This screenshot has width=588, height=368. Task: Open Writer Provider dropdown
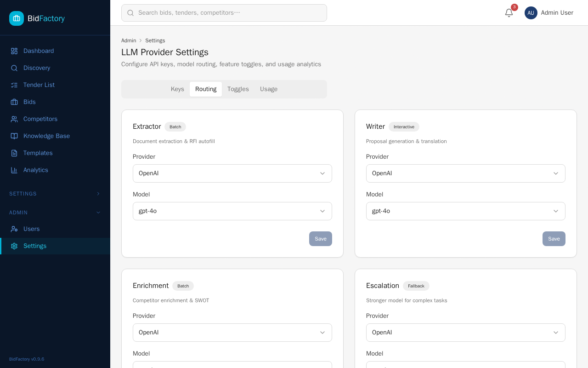coord(466,173)
